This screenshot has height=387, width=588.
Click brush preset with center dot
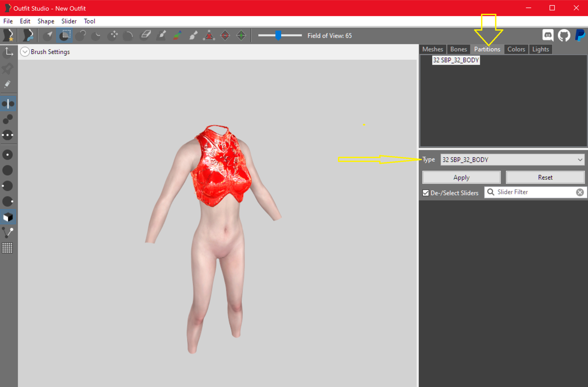tap(8, 155)
